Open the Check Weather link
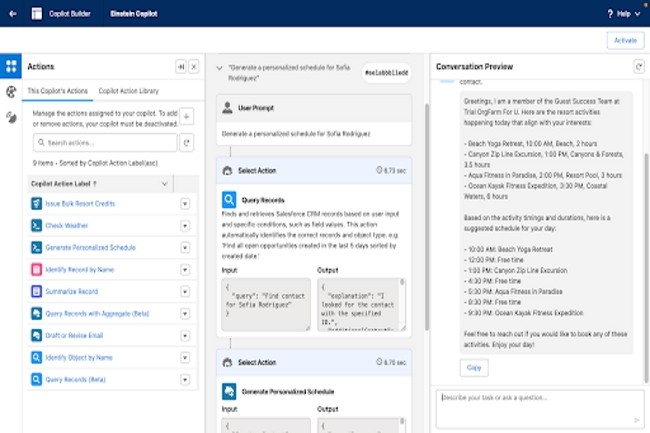The height and width of the screenshot is (433, 650). click(x=67, y=225)
